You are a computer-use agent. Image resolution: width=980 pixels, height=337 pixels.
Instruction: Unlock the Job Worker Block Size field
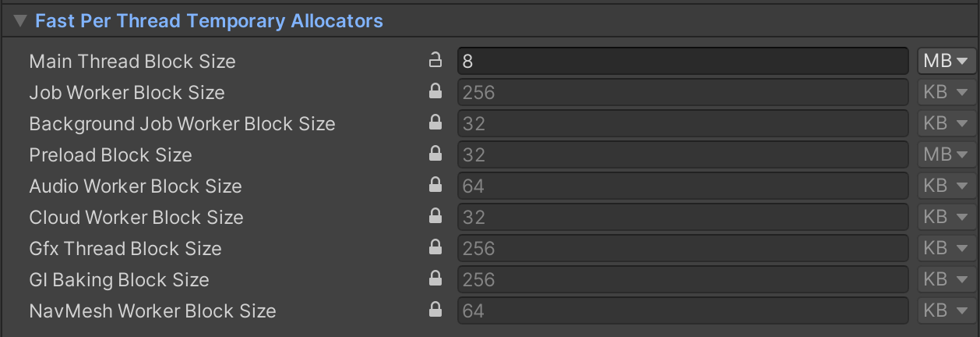tap(435, 92)
